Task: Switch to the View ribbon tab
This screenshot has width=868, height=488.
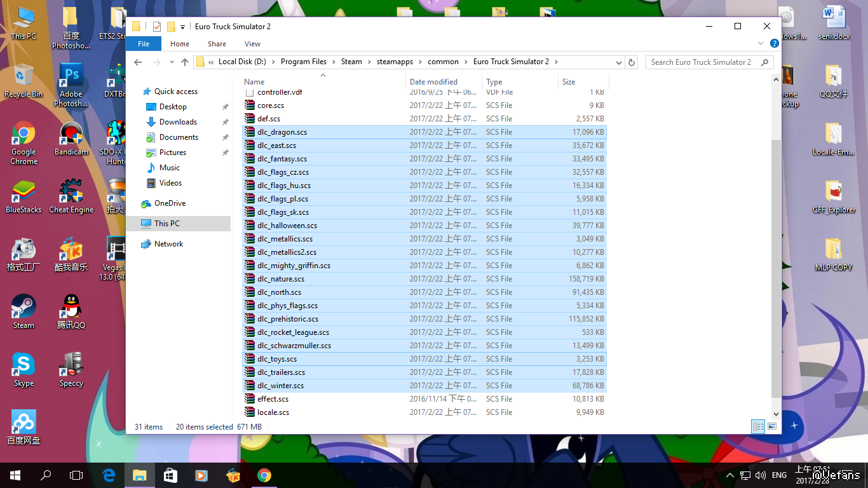Action: pos(252,44)
